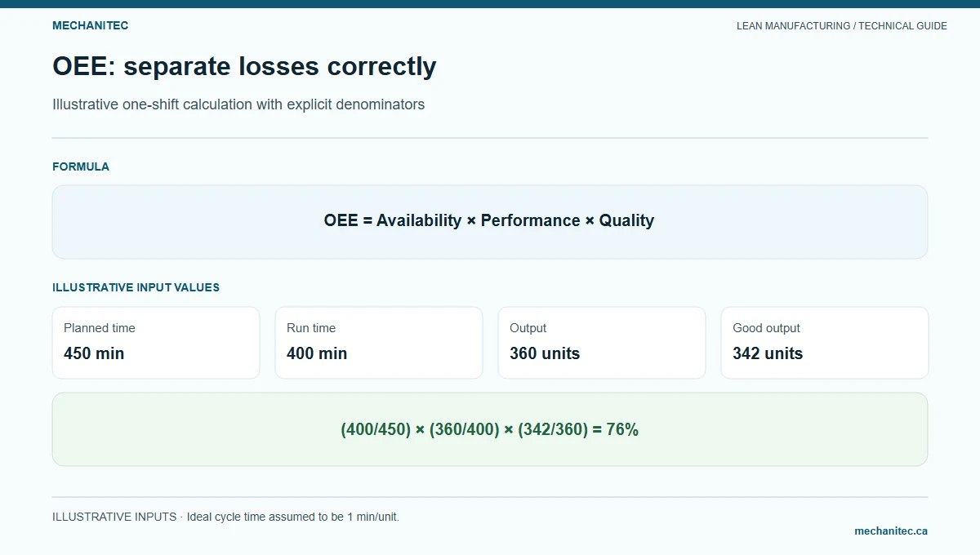The height and width of the screenshot is (555, 980).
Task: Click the ILLUSTRATIVE INPUT VALUES heading
Action: pos(136,287)
